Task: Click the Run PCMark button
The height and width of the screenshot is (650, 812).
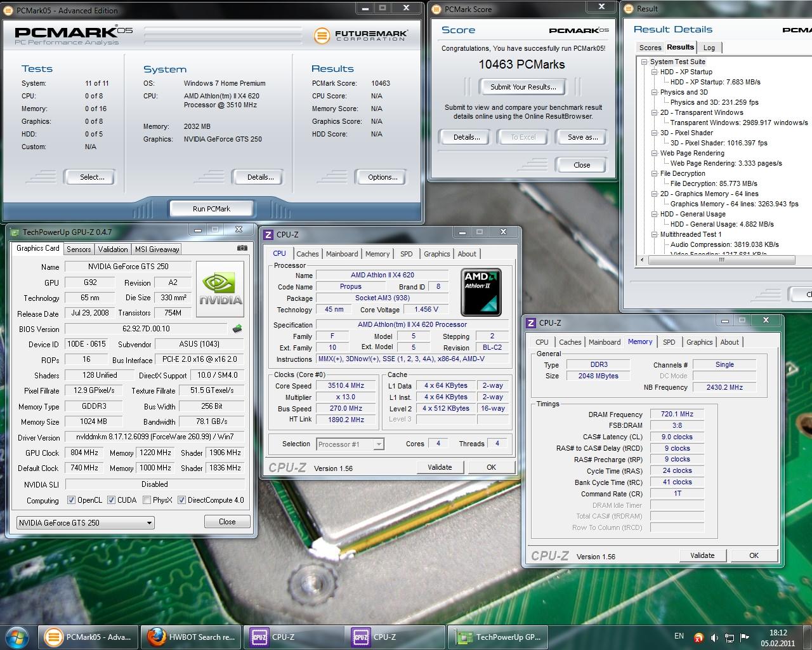Action: [211, 209]
